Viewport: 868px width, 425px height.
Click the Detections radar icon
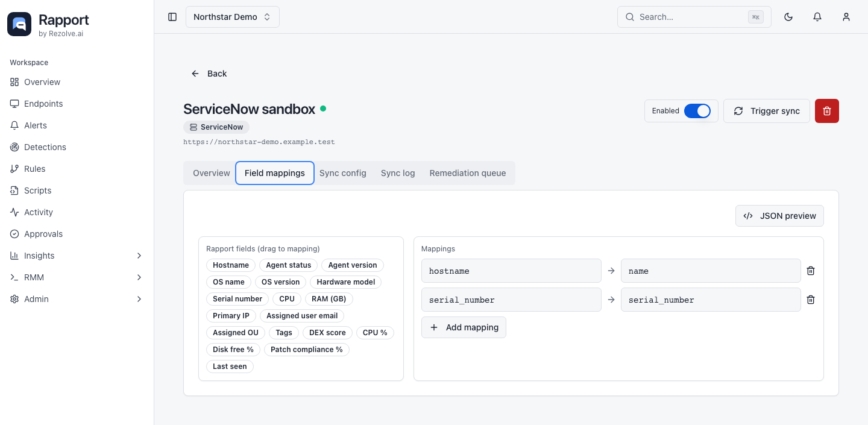14,147
